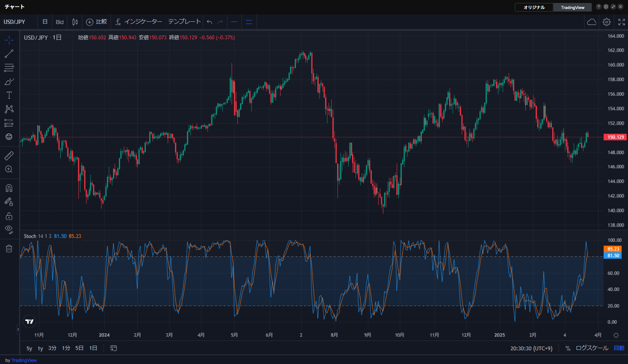Screen dimensions: 628x364
Task: Open the USD/JPY symbol selector
Action: (15, 22)
